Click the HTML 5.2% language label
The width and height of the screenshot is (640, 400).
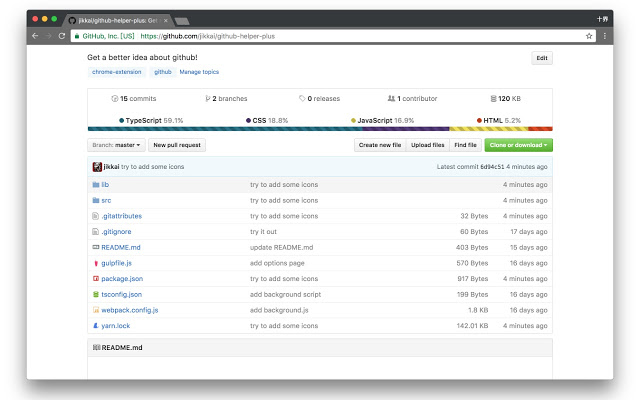tap(499, 120)
